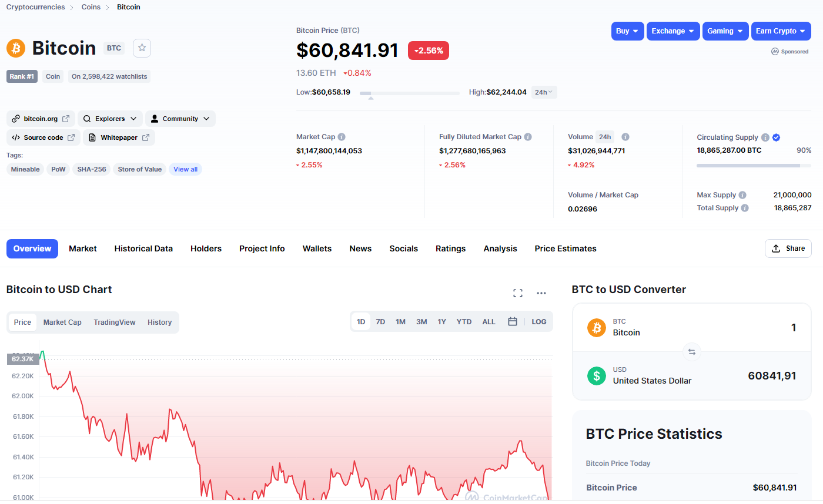Add Bitcoin to watchlist with star icon
823x504 pixels.
pos(142,48)
